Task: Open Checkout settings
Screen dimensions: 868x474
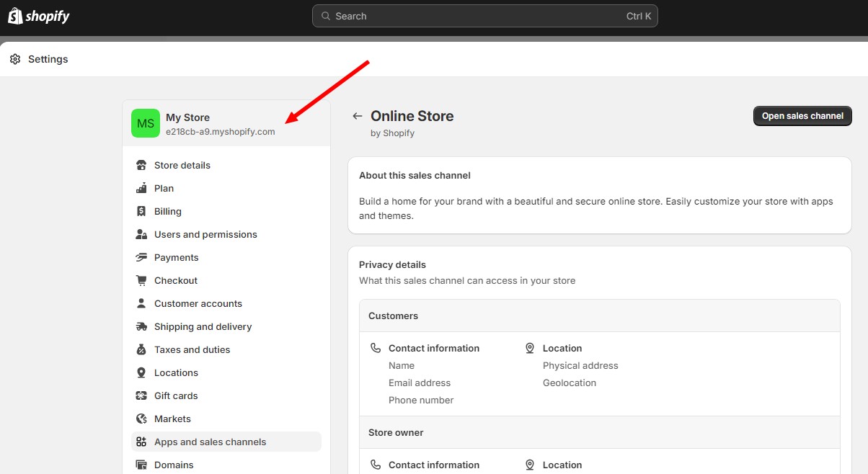Action: 226,280
